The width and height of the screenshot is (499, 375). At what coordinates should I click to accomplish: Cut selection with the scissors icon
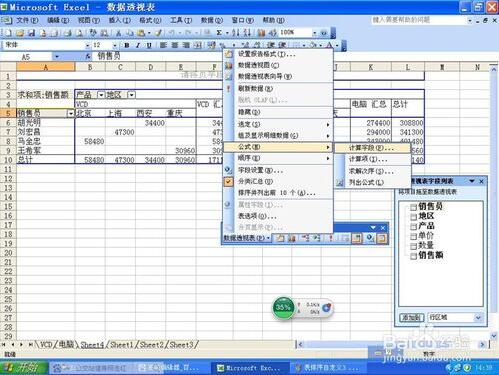tap(118, 33)
